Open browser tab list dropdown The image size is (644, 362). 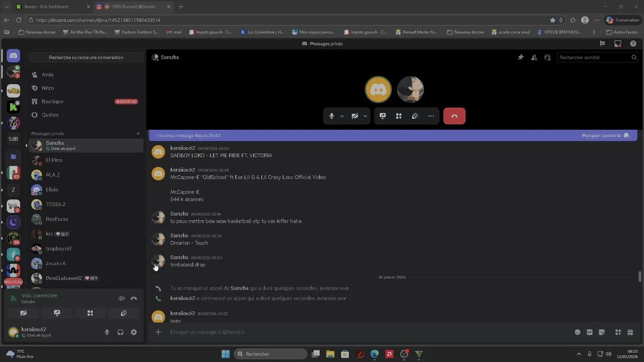pos(7,7)
